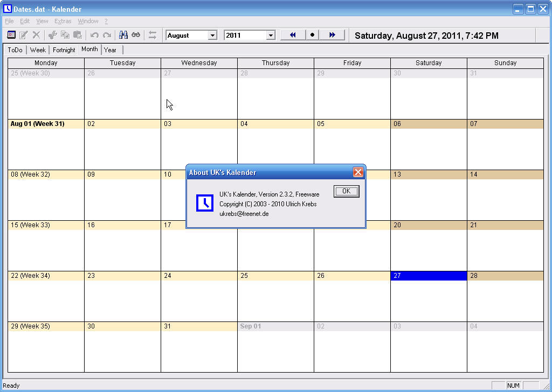Image resolution: width=552 pixels, height=392 pixels.
Task: Open the Edit menu
Action: click(x=25, y=21)
